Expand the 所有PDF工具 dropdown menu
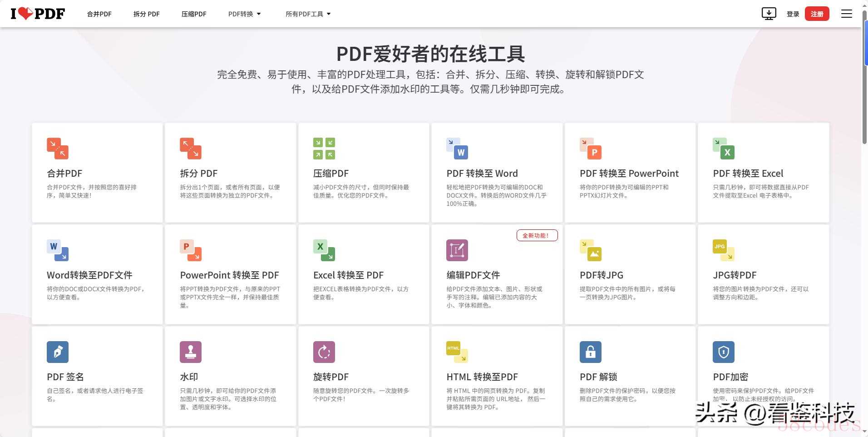This screenshot has width=868, height=437. pyautogui.click(x=308, y=14)
